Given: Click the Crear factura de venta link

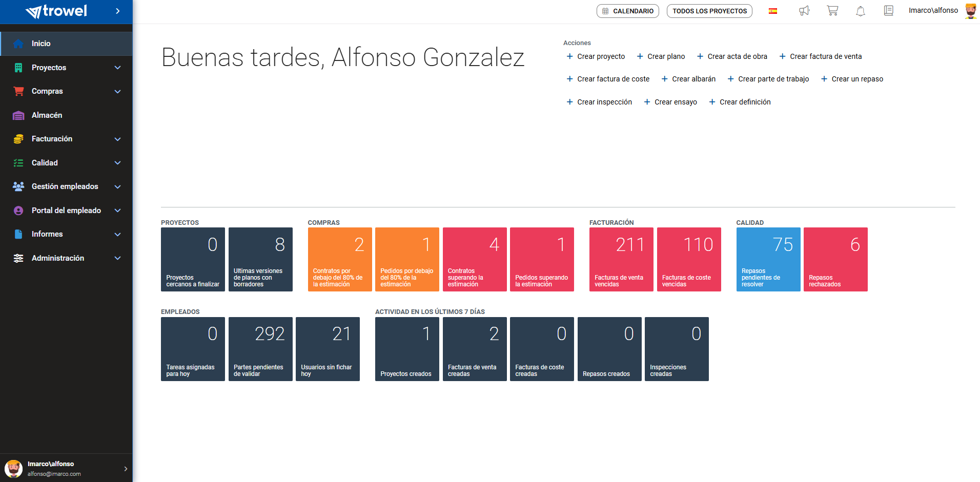Looking at the screenshot, I should [825, 56].
